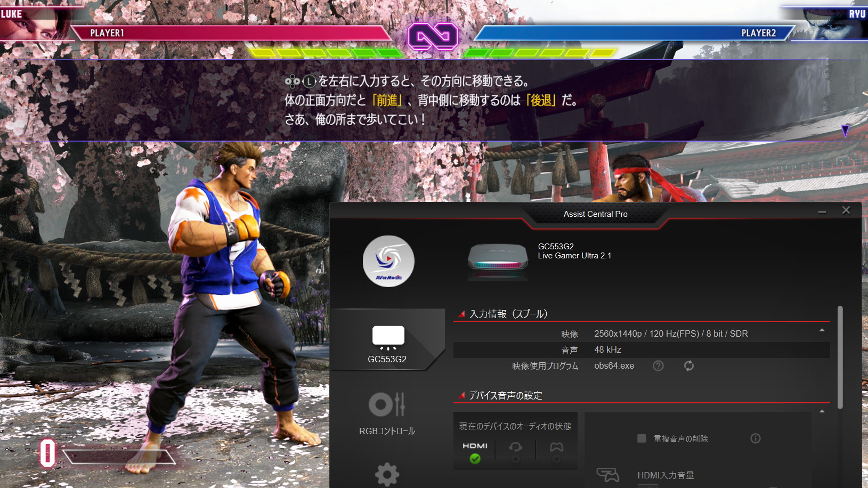
Task: Collapse the device audio settings section
Action: coord(822,411)
